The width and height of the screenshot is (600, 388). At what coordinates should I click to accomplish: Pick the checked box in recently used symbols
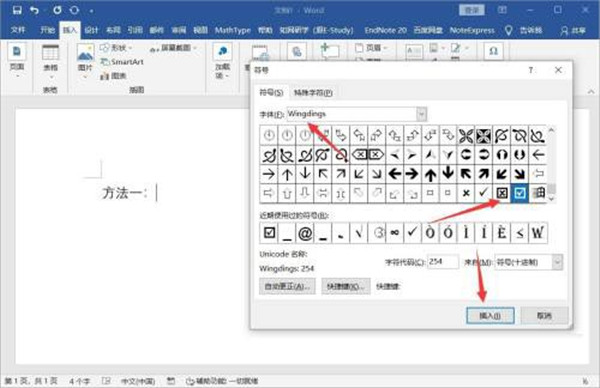[269, 233]
